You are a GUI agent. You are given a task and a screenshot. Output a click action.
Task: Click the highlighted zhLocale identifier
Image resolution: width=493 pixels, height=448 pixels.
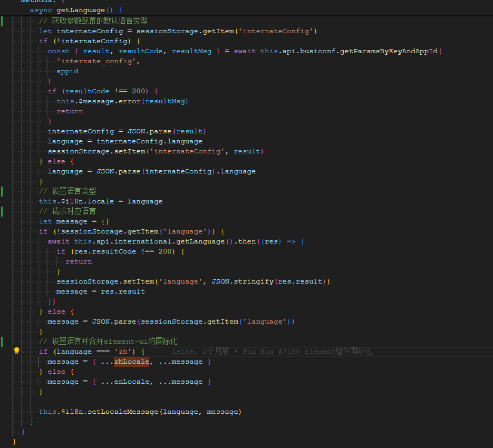pos(131,362)
